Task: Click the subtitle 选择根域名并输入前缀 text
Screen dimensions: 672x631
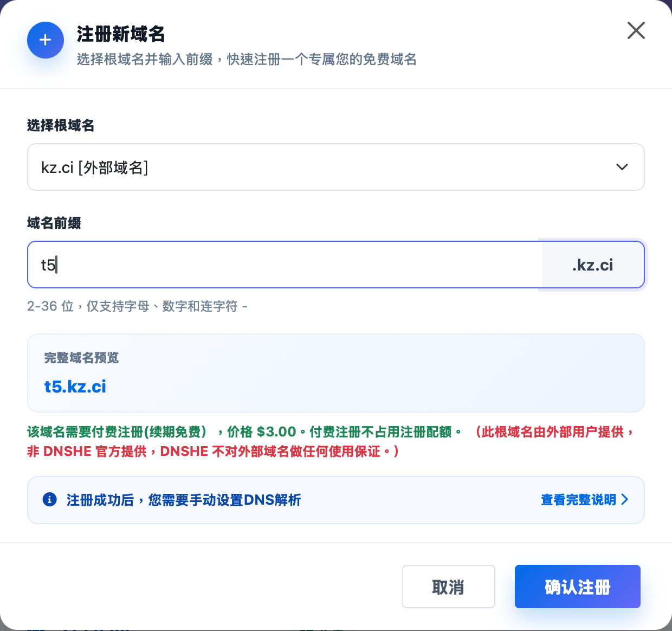Action: coord(247,60)
